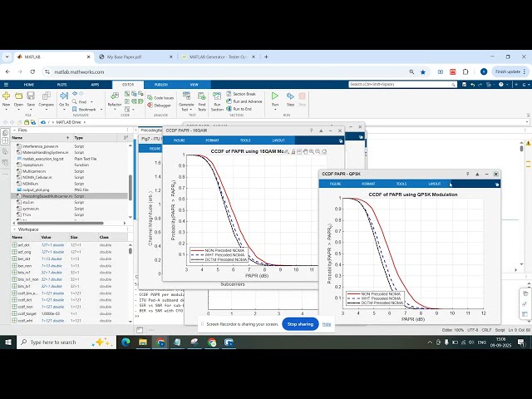Screen dimensions: 532x399
Task: Click the Bookmark icon in Navigate group
Action: click(74, 109)
